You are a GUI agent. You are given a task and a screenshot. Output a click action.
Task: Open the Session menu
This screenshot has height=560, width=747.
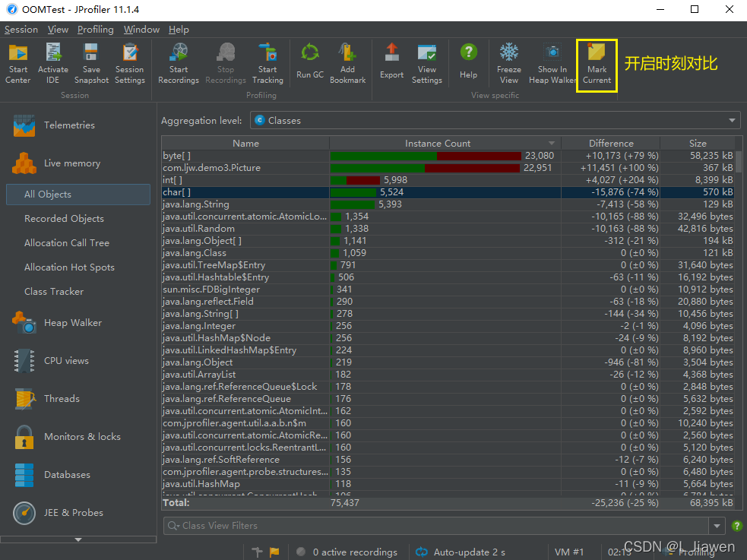21,30
